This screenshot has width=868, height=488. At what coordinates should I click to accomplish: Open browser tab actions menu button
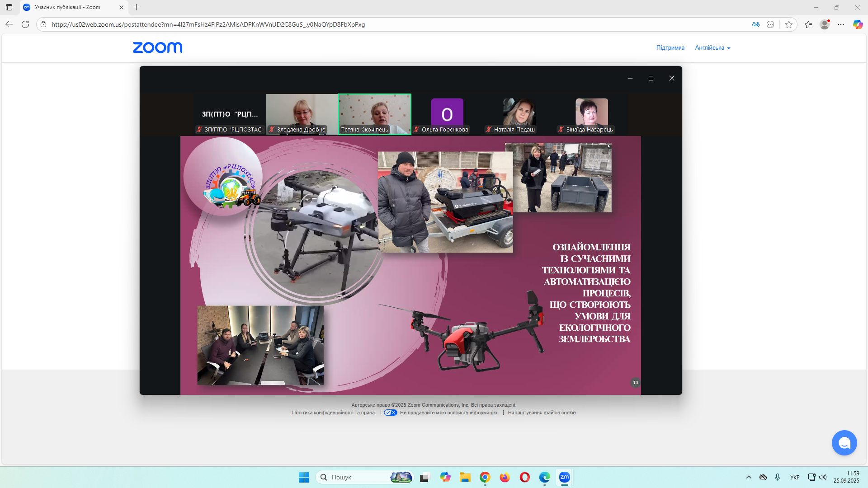click(9, 7)
